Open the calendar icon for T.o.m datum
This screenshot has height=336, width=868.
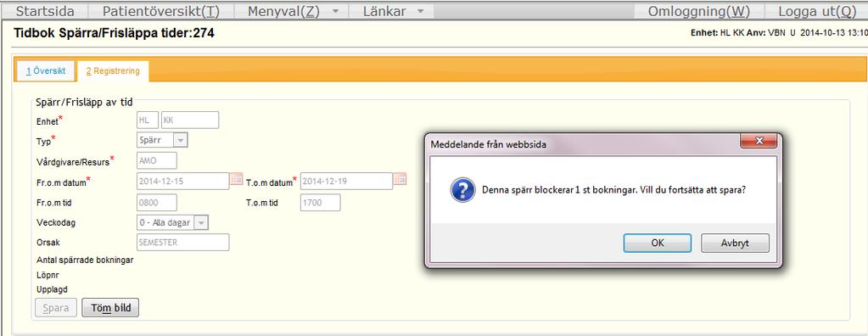(x=400, y=179)
